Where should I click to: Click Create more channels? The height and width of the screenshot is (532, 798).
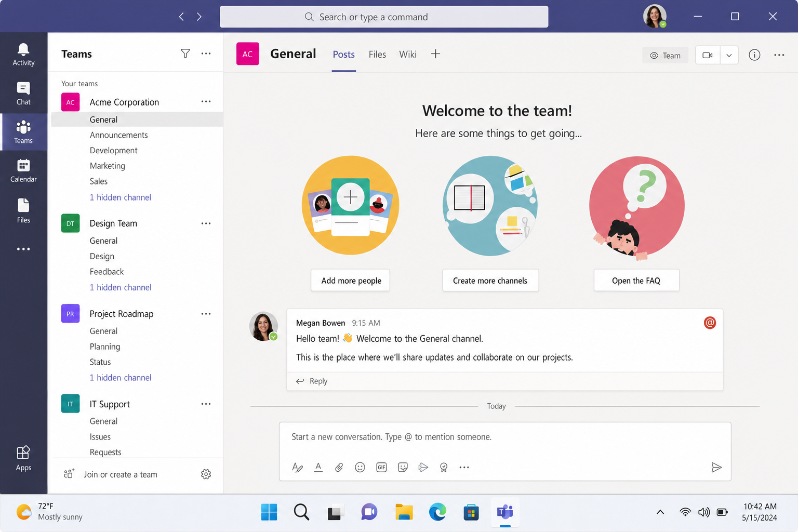[x=490, y=281]
